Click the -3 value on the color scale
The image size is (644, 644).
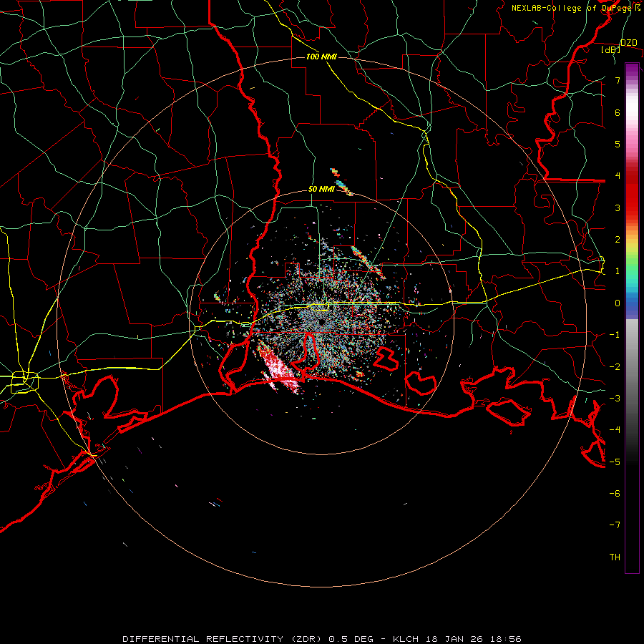pos(615,399)
